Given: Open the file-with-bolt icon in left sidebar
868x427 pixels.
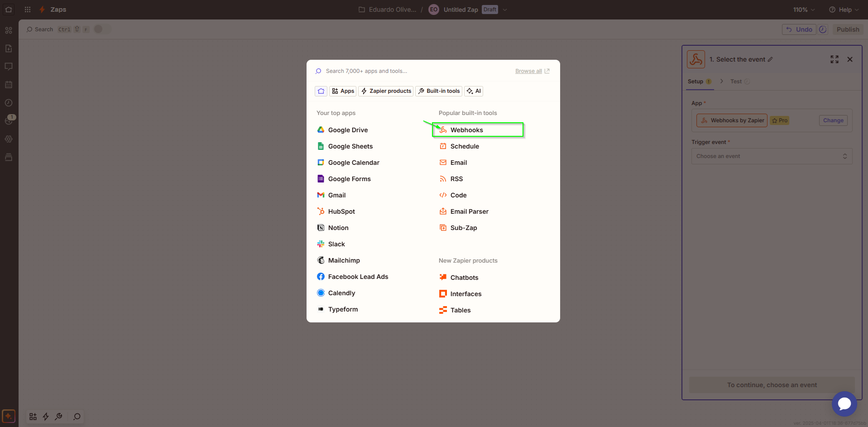Looking at the screenshot, I should click(9, 48).
